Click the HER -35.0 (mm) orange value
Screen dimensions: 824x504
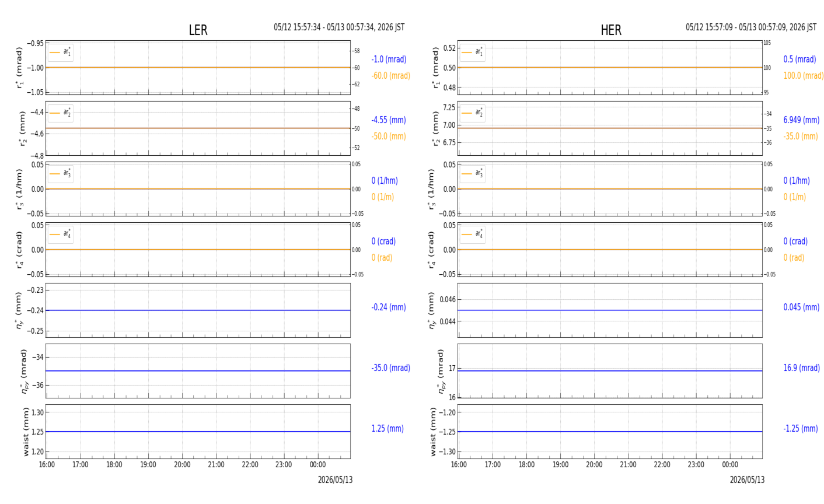(x=801, y=136)
